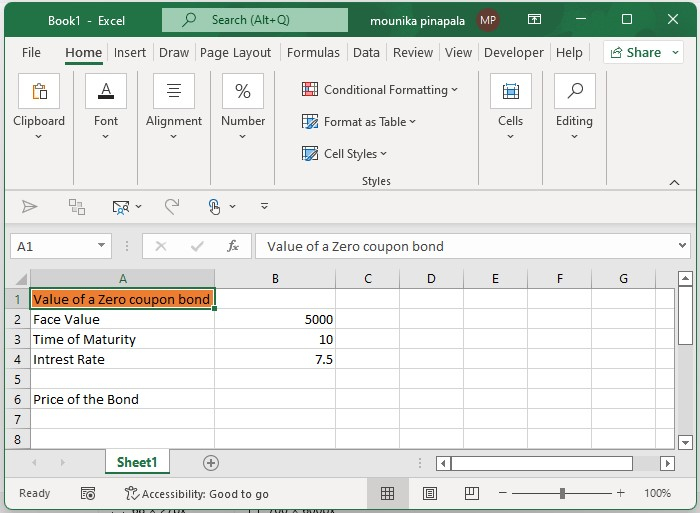
Task: Switch to the Formulas tab
Action: [x=313, y=53]
